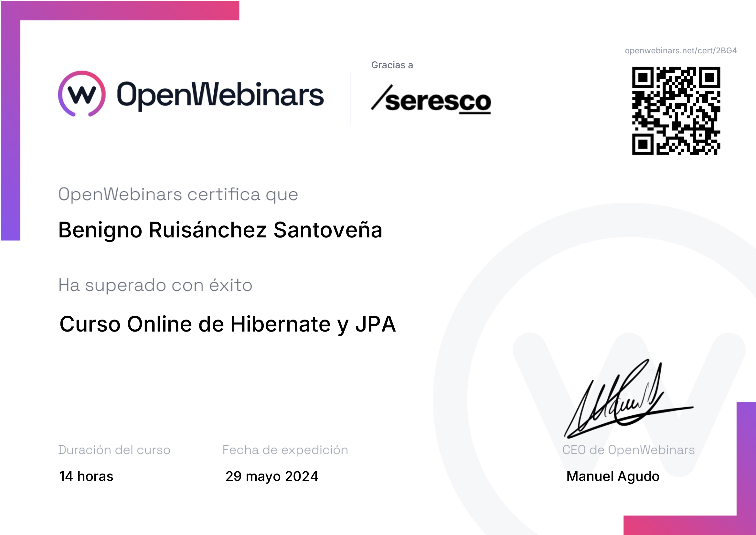Click the name Benigno Ruisánchez Santoveña
This screenshot has width=756, height=535.
[x=220, y=230]
